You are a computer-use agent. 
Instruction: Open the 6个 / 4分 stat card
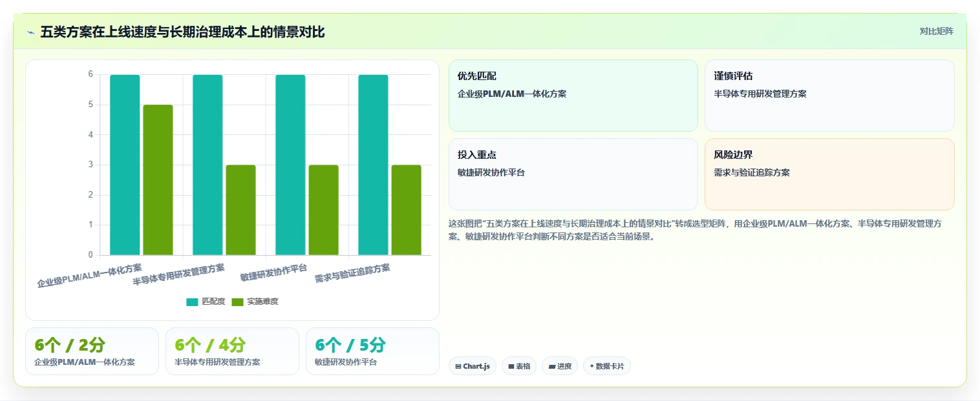[232, 351]
